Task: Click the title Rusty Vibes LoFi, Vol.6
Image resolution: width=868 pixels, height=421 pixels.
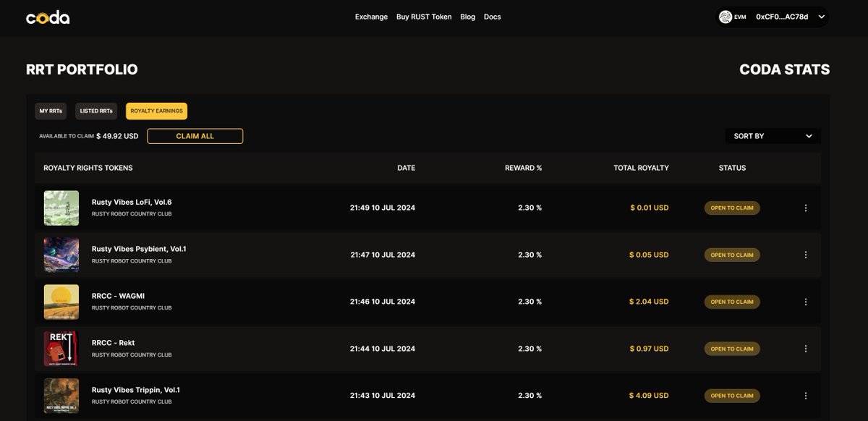Action: [132, 202]
